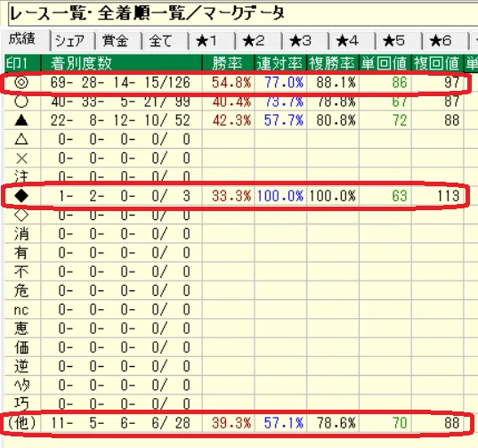Click the 着別度数 column header
Viewport: 478px width, 448px height.
[x=122, y=63]
